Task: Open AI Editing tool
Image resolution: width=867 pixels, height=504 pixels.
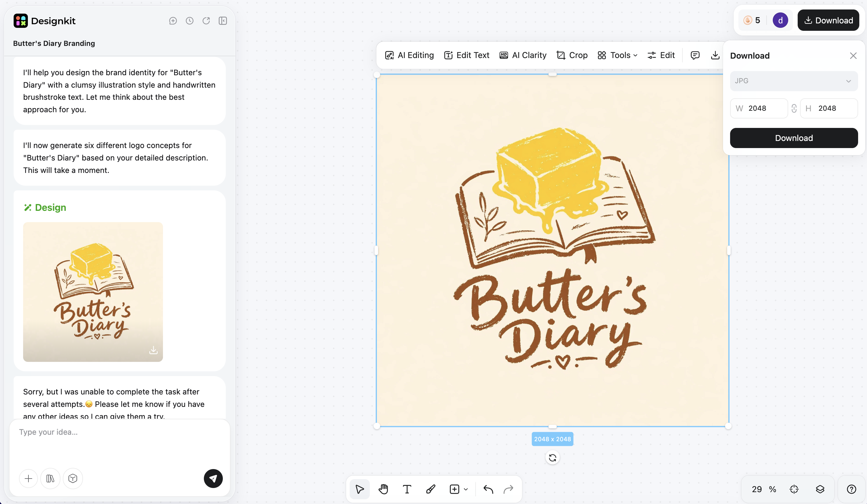Action: coord(409,55)
